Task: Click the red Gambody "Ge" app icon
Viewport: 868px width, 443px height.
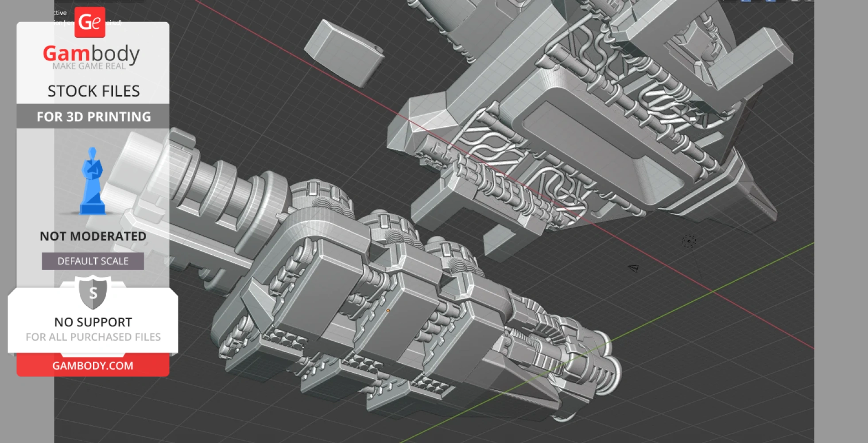Action: point(90,22)
